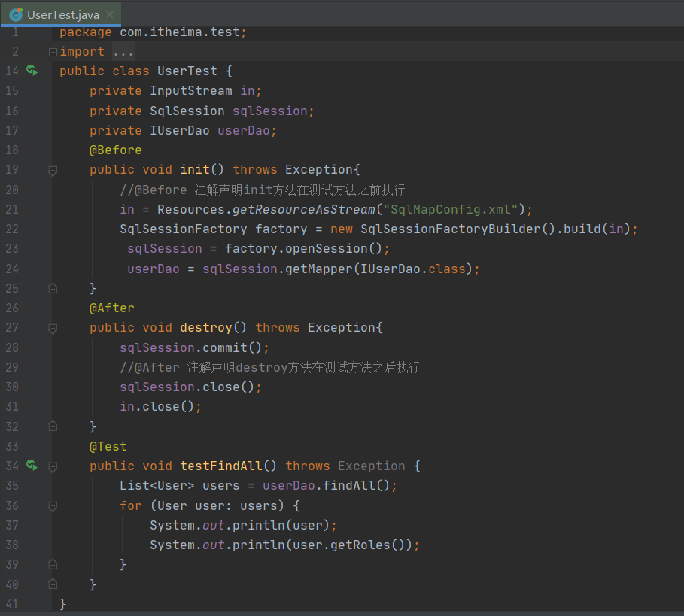
Task: Select the UserTest.java editor tab
Action: pyautogui.click(x=61, y=14)
